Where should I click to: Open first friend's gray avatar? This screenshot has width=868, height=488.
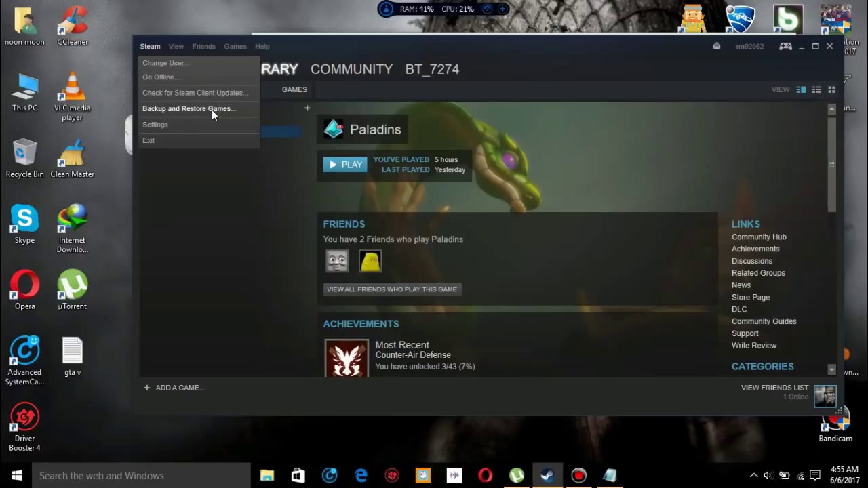(337, 261)
